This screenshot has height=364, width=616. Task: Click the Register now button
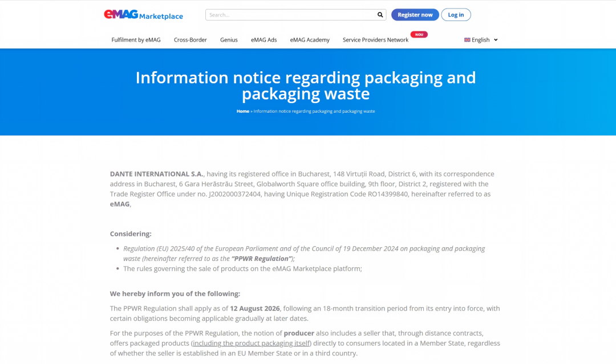(x=415, y=15)
